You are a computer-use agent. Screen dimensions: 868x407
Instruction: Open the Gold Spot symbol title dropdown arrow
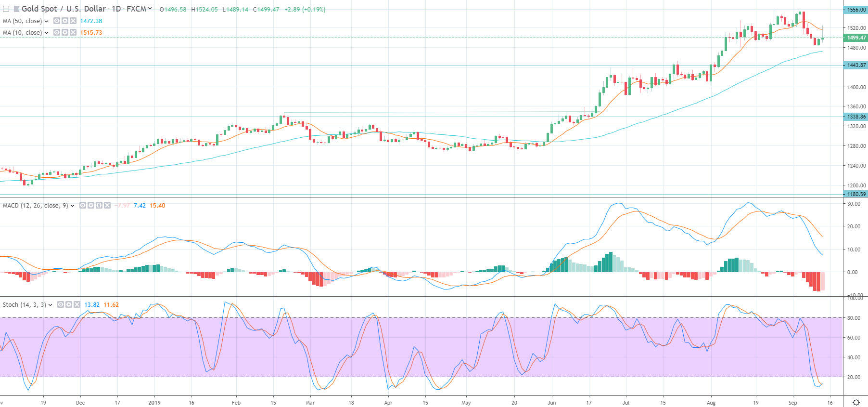coord(150,9)
